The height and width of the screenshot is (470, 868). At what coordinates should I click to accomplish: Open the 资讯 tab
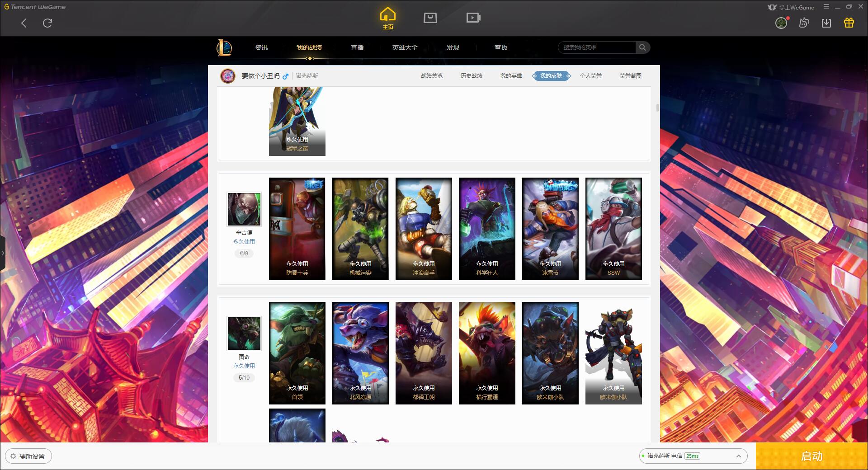[261, 47]
